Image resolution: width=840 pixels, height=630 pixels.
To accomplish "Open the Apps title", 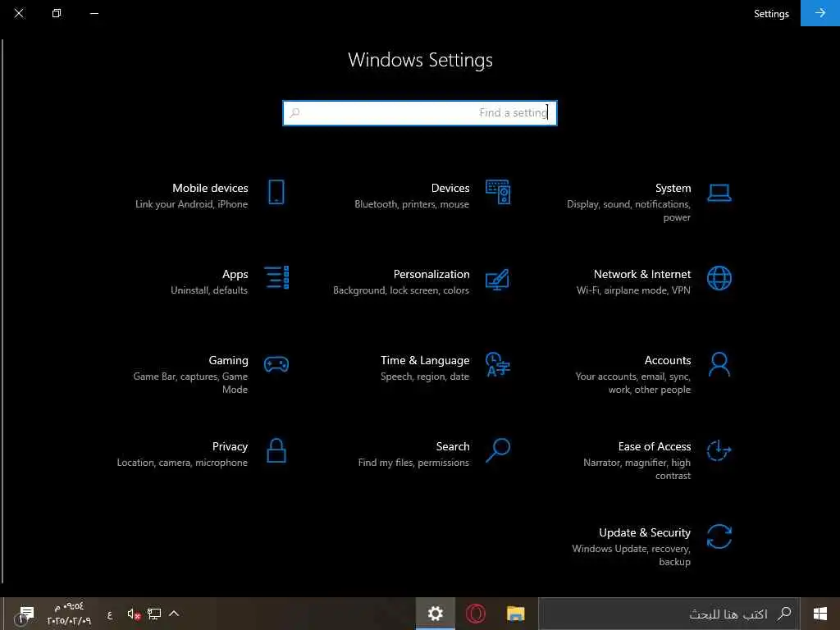I will (235, 274).
